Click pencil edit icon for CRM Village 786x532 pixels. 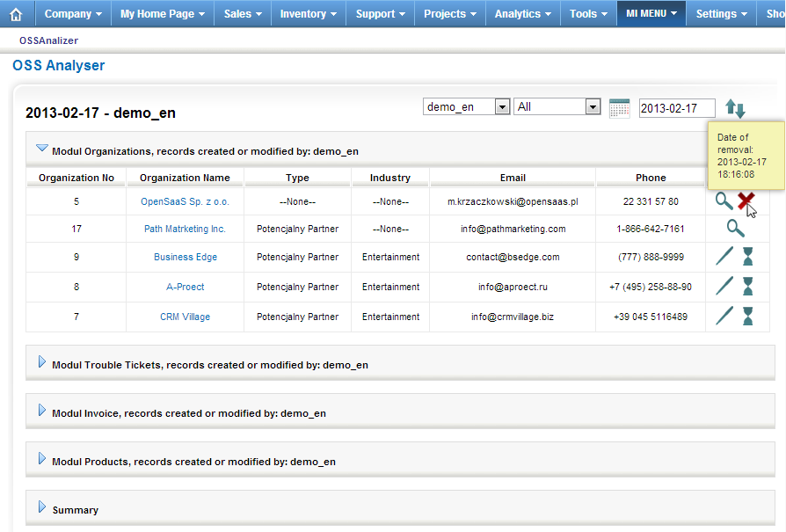click(724, 316)
